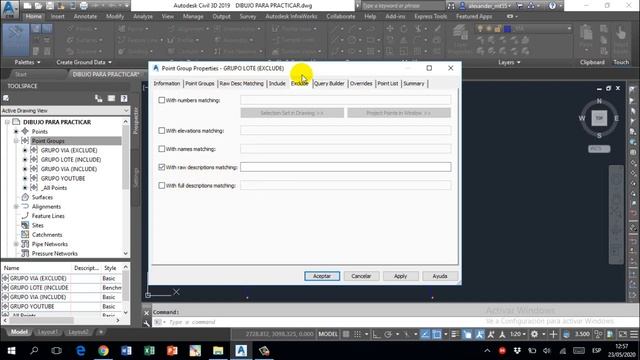Switch to the Include tab

click(x=277, y=83)
